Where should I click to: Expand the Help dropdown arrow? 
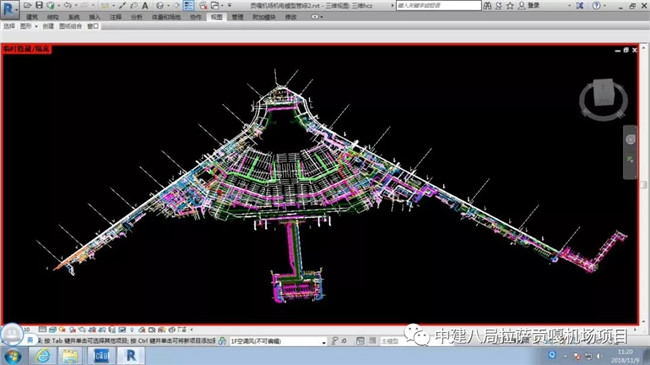(x=605, y=5)
